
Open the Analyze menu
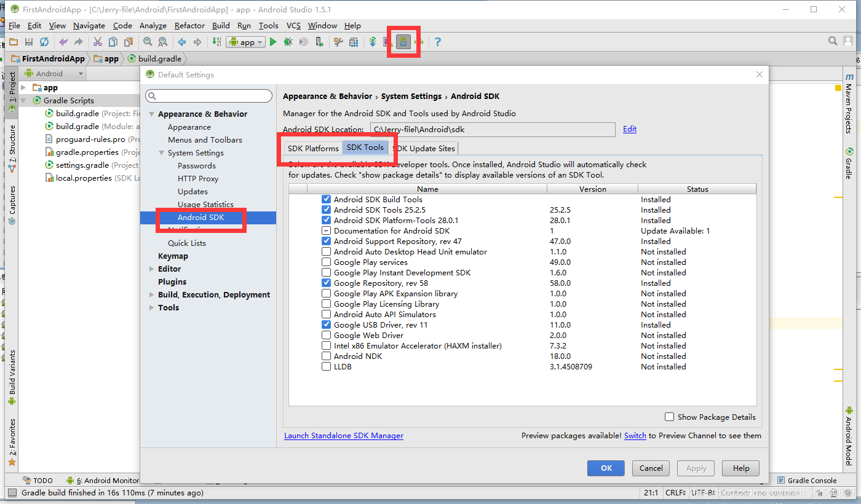click(x=153, y=26)
